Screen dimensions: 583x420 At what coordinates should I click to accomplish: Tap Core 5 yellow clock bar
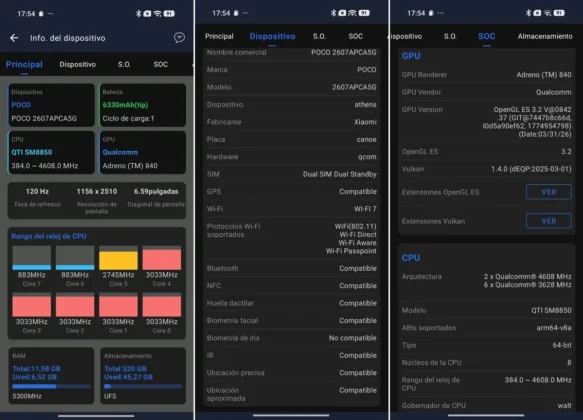click(x=118, y=258)
